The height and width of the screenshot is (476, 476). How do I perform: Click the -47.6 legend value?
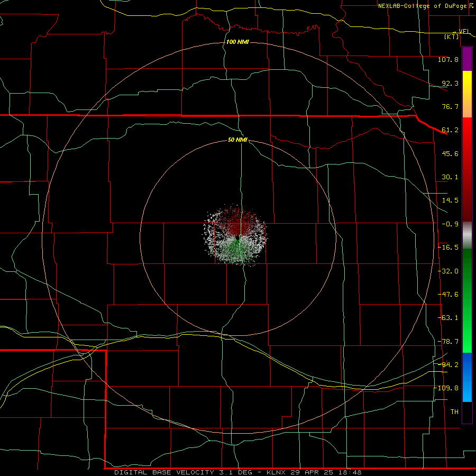click(x=448, y=295)
